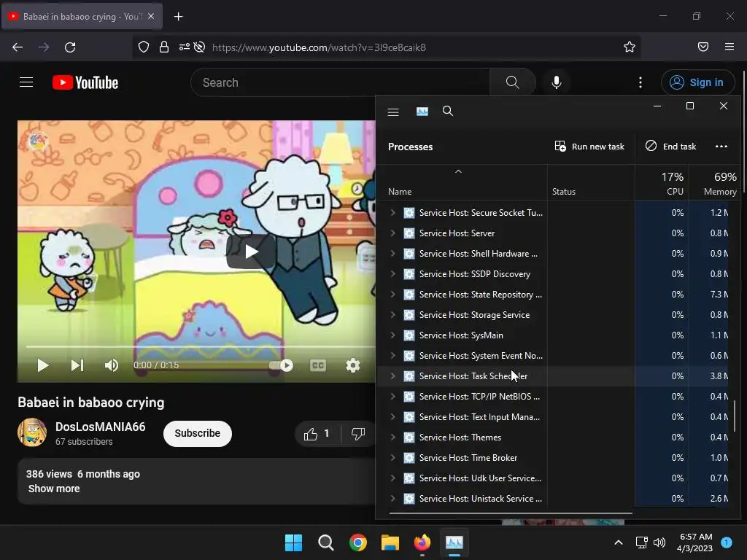Viewport: 747px width, 560px height.
Task: Click the Task Manager search icon
Action: [448, 112]
